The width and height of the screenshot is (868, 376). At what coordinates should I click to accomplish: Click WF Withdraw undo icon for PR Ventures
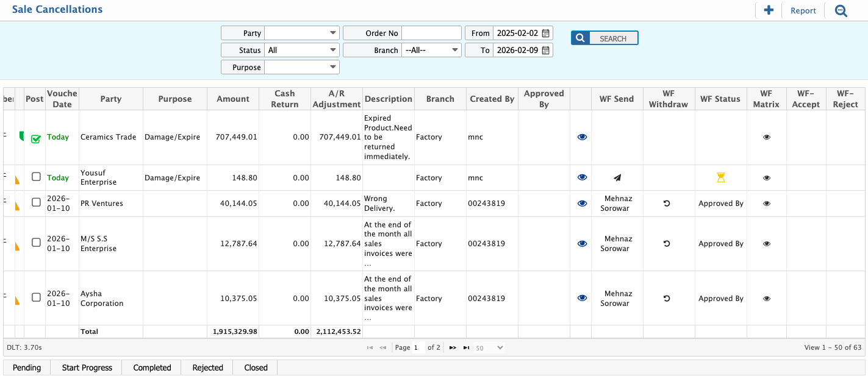pos(667,204)
